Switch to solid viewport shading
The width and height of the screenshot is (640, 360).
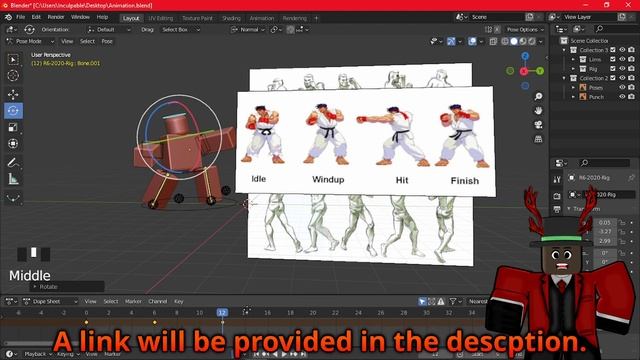coord(514,41)
